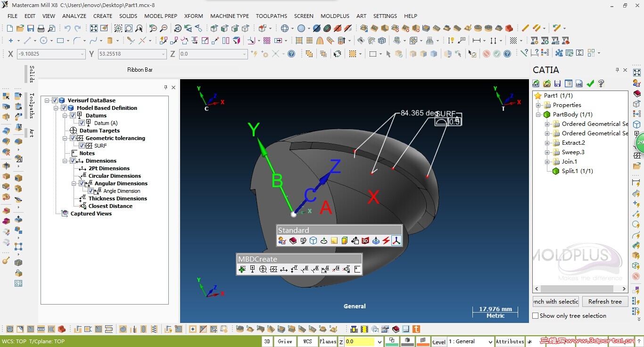Click the wireframe cube icon in Standard toolbar

313,240
